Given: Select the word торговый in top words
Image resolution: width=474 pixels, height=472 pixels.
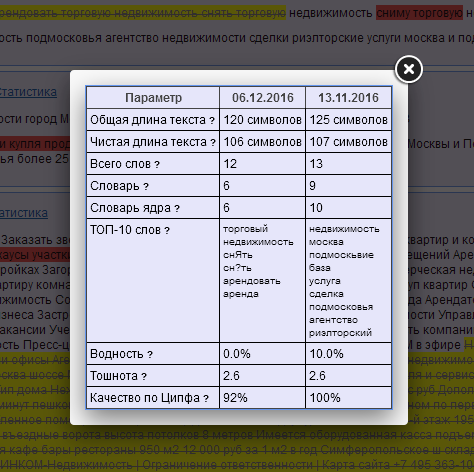Looking at the screenshot, I should [x=245, y=229].
